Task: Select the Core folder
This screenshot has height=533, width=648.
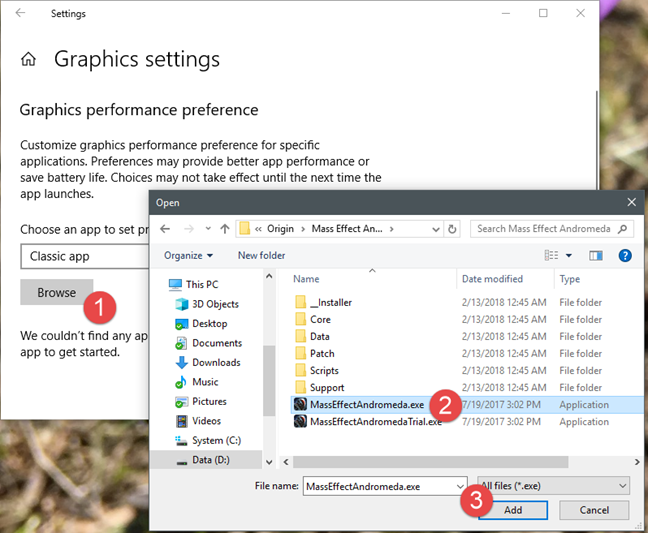Action: click(x=312, y=319)
